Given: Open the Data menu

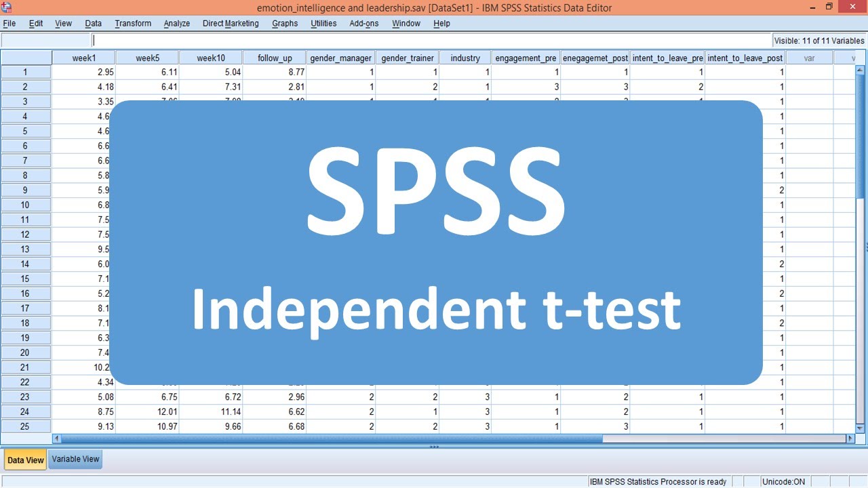Looking at the screenshot, I should tap(94, 23).
